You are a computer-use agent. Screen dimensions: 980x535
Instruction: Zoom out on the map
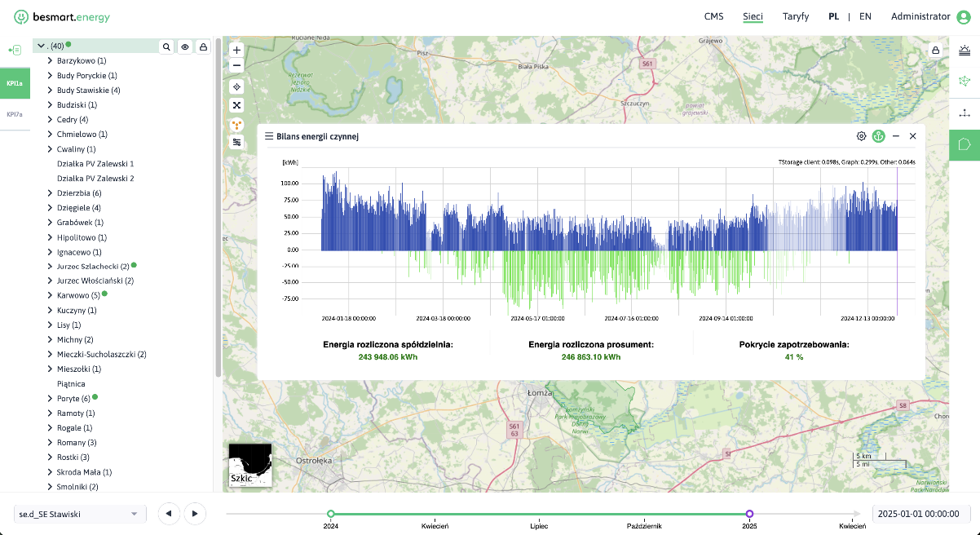click(237, 65)
